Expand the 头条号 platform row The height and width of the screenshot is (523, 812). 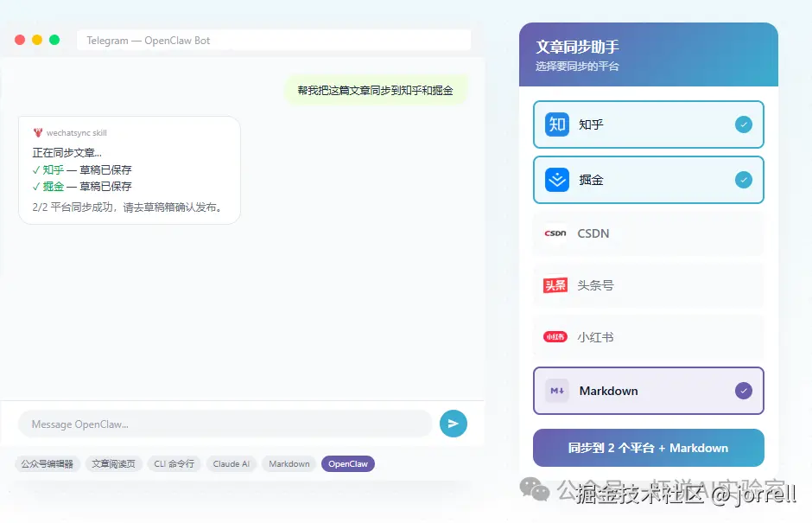coord(648,285)
